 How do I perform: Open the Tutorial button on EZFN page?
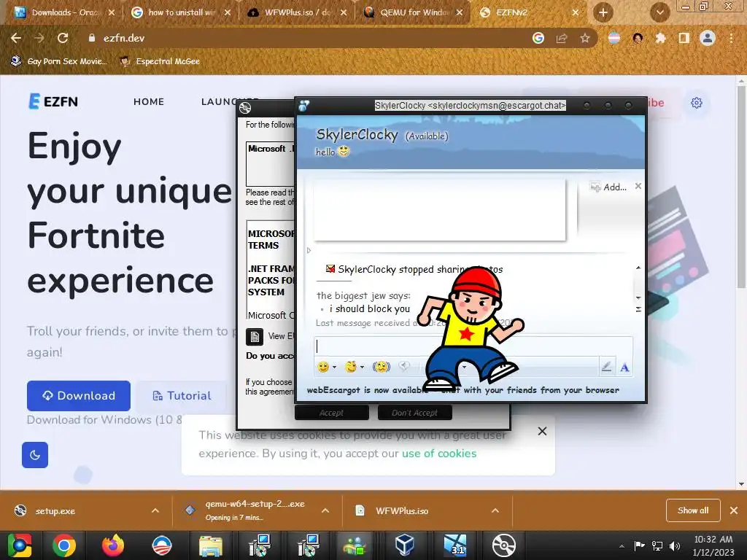182,396
